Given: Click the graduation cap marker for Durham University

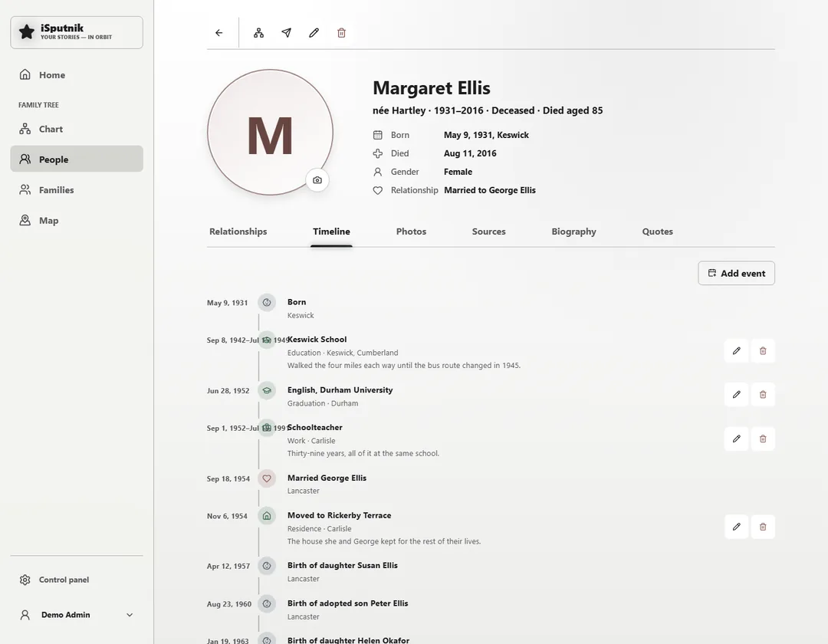Looking at the screenshot, I should coord(267,391).
